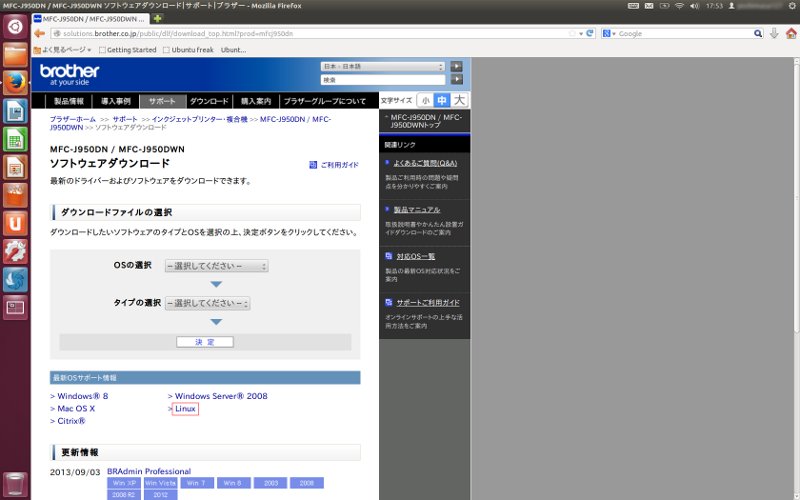This screenshot has height=500, width=800.
Task: Open よく見るページ bookmarks dropdown
Action: click(62, 49)
